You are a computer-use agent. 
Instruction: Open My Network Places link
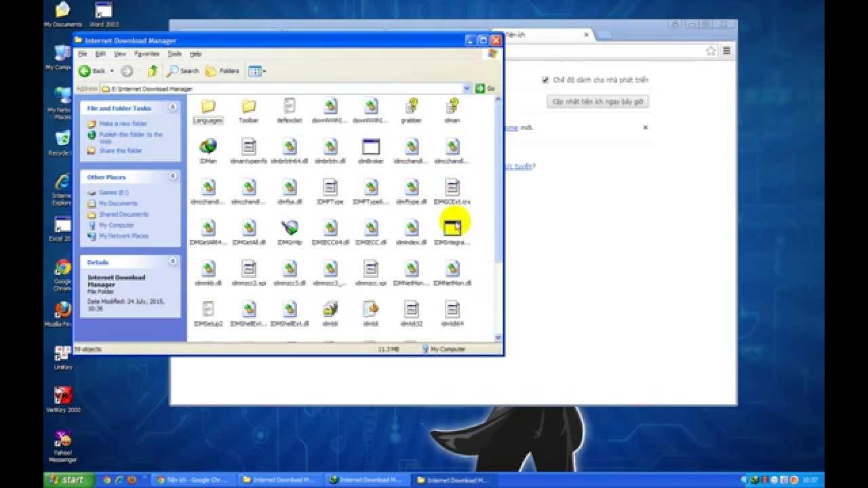pos(123,236)
